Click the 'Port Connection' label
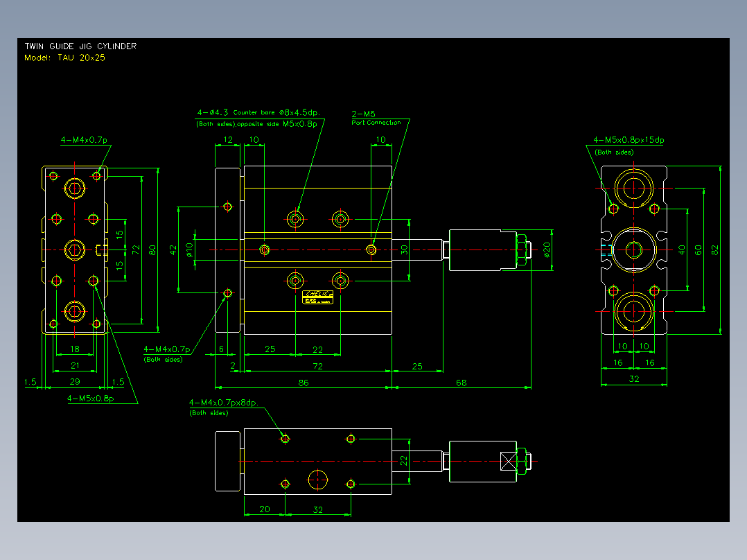747x560 pixels. click(376, 123)
